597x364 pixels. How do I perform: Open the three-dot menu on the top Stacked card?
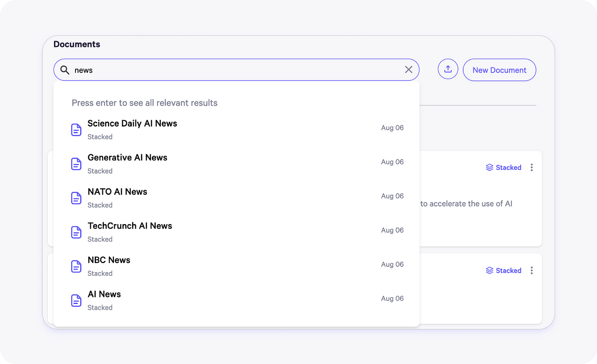pos(531,167)
